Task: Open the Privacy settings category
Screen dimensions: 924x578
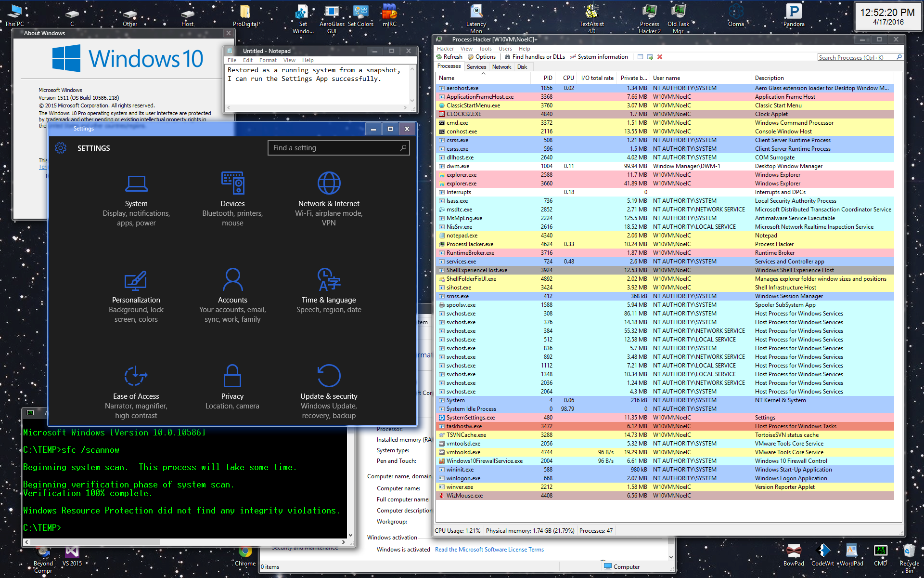Action: tap(232, 388)
